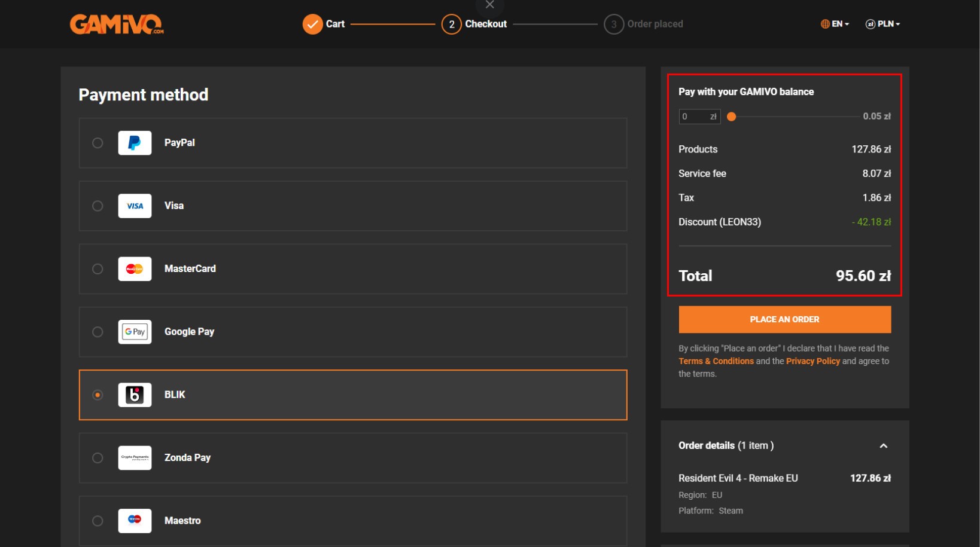980x547 pixels.
Task: Click the BLIK logo icon
Action: click(135, 395)
